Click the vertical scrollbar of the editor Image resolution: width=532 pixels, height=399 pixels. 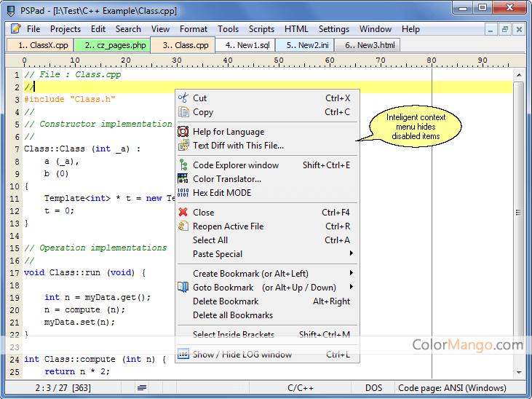pyautogui.click(x=518, y=218)
